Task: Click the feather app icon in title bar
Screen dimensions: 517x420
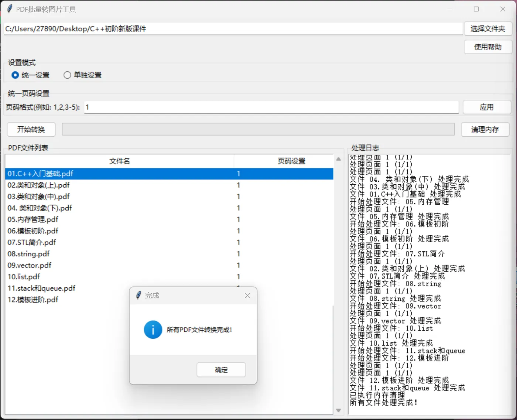Action: pos(10,9)
